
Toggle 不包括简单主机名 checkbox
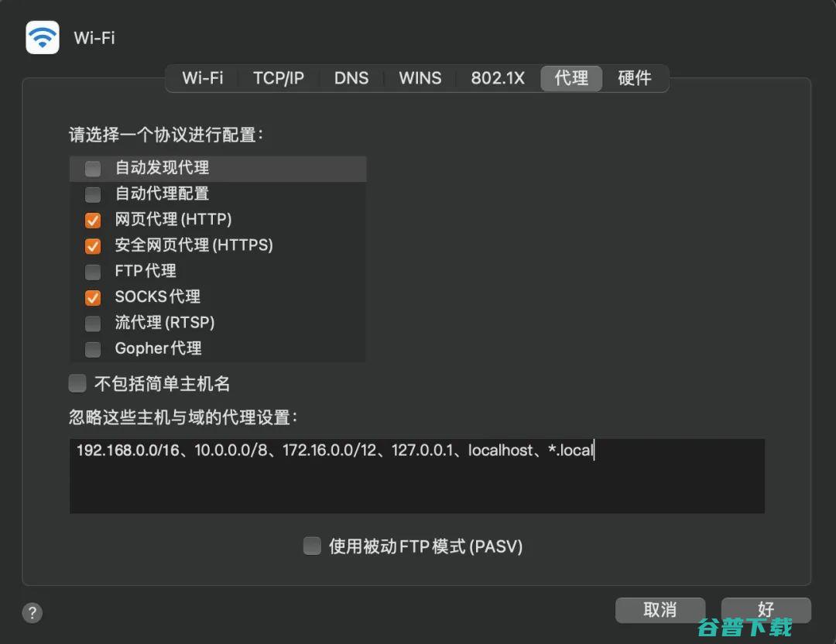click(77, 383)
